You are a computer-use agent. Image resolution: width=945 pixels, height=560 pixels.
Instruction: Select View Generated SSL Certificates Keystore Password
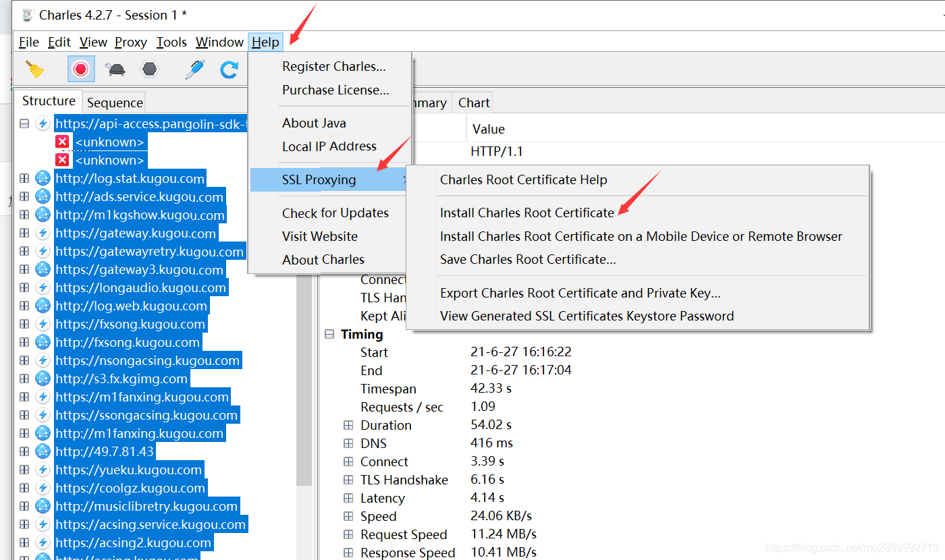tap(587, 316)
